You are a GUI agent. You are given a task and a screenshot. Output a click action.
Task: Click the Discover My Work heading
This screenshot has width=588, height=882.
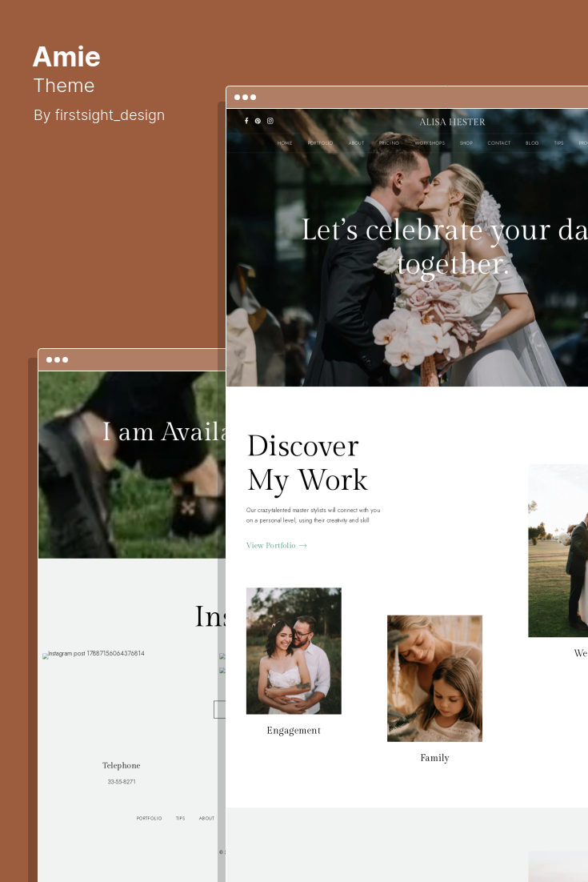[x=307, y=463]
